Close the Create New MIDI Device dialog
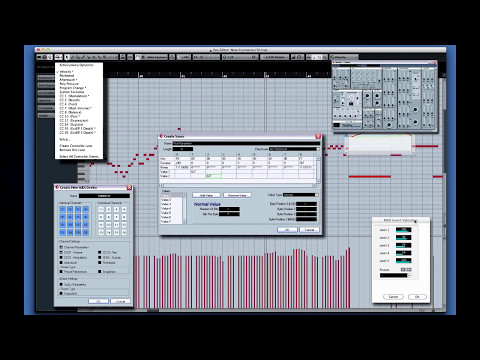This screenshot has width=480, height=360. point(129,187)
